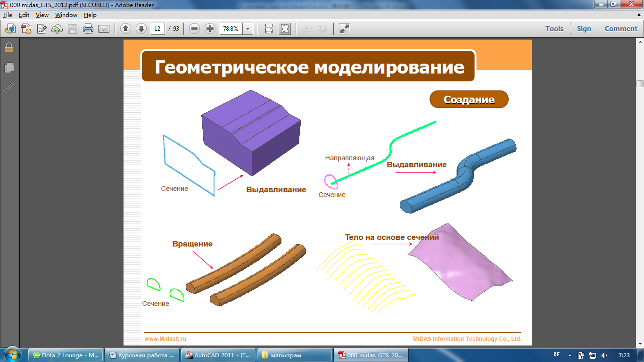Go to next page with down arrow
This screenshot has width=644, height=362.
pos(141,29)
